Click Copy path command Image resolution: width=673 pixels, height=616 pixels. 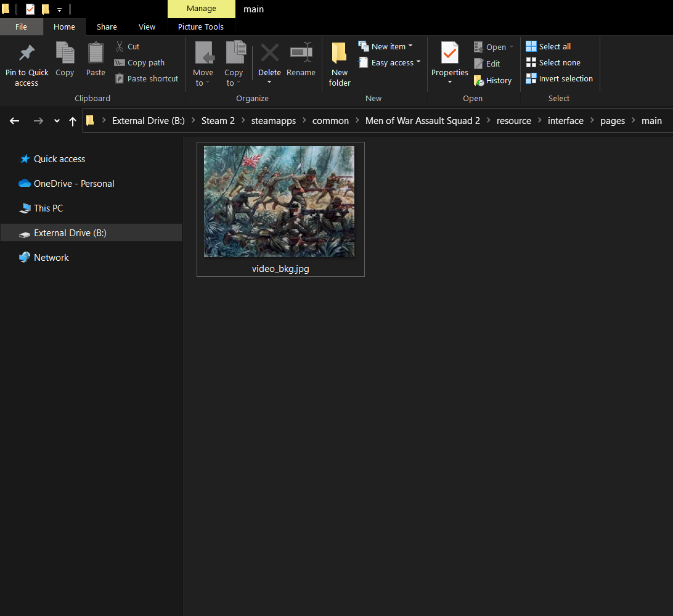tap(139, 63)
